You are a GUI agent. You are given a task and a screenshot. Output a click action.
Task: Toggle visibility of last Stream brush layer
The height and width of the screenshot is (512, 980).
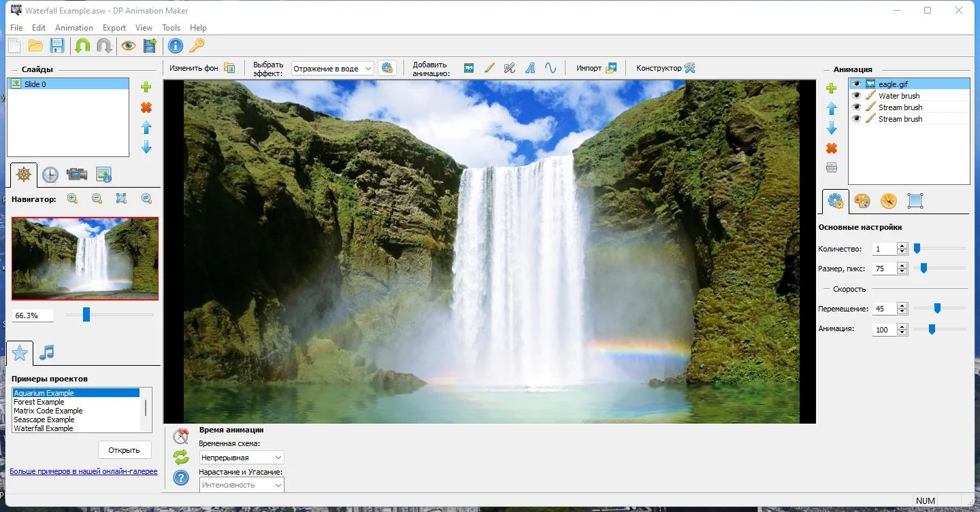tap(856, 119)
